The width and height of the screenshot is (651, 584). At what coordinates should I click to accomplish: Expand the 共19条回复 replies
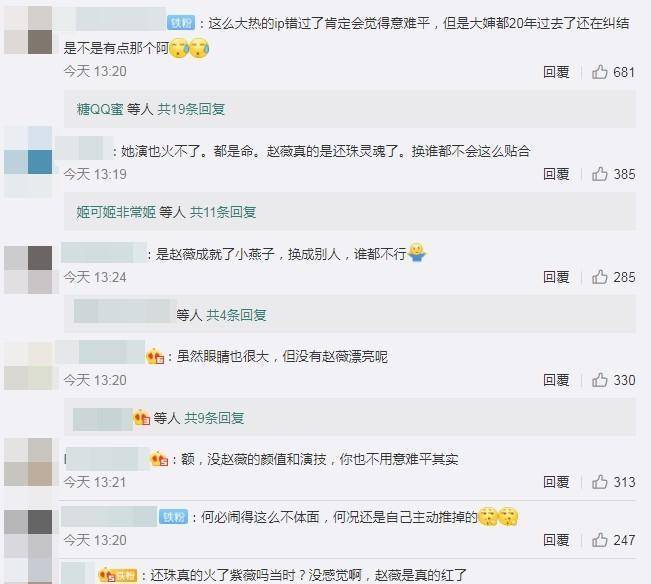(x=191, y=109)
